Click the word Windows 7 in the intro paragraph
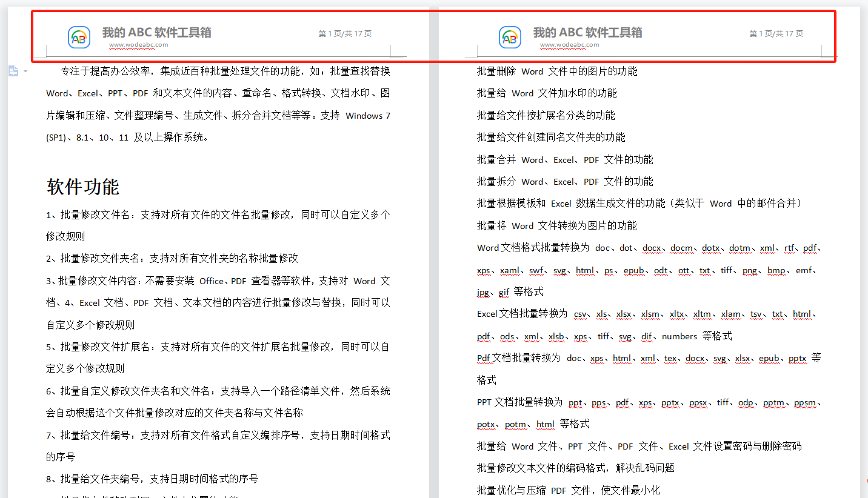Viewport: 868px width, 498px height. click(x=367, y=115)
